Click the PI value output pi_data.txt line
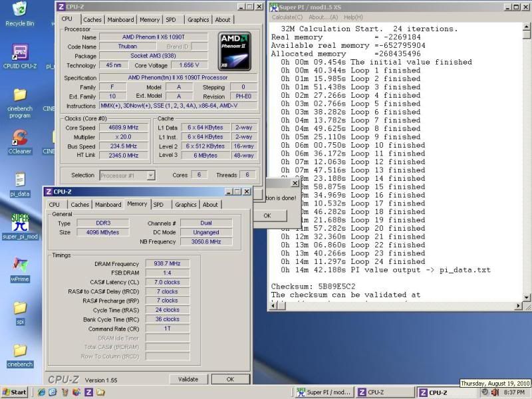The height and width of the screenshot is (399, 532). click(386, 270)
